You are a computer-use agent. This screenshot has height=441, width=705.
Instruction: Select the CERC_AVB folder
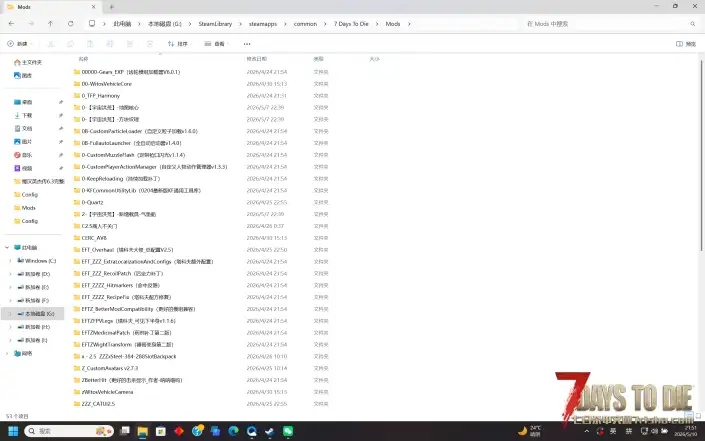[x=94, y=238]
